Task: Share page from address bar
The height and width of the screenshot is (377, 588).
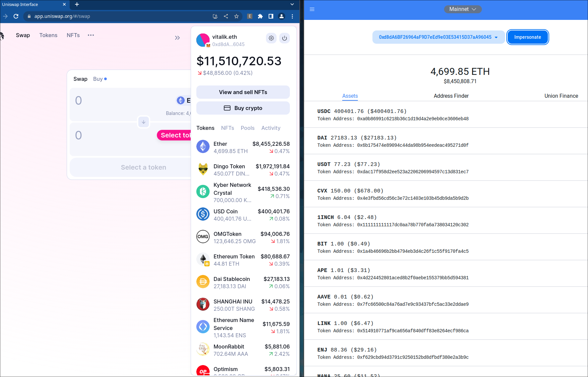Action: (226, 16)
